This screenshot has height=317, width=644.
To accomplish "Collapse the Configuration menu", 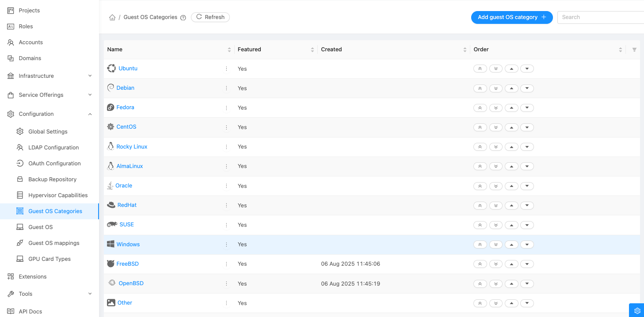I will point(50,114).
